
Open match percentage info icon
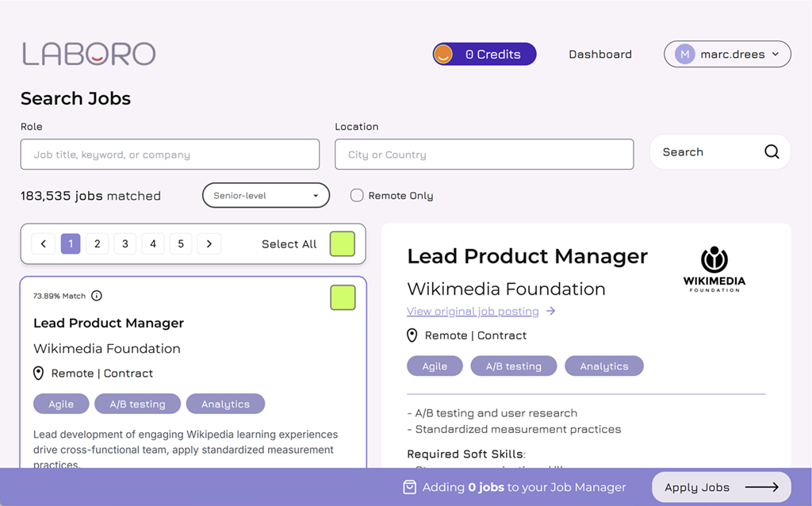(97, 296)
